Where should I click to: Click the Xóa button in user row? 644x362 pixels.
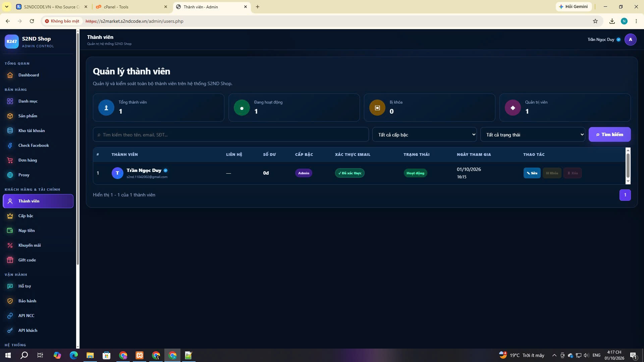(573, 173)
